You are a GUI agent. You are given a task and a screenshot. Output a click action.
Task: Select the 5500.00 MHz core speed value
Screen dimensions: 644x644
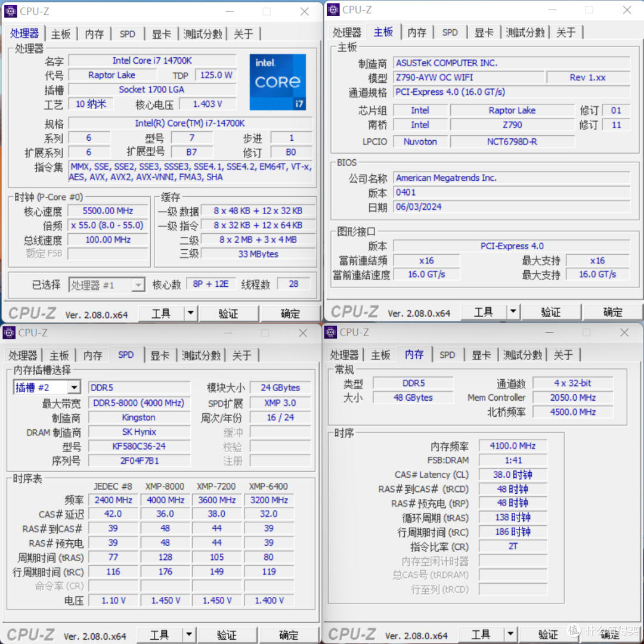(x=108, y=210)
